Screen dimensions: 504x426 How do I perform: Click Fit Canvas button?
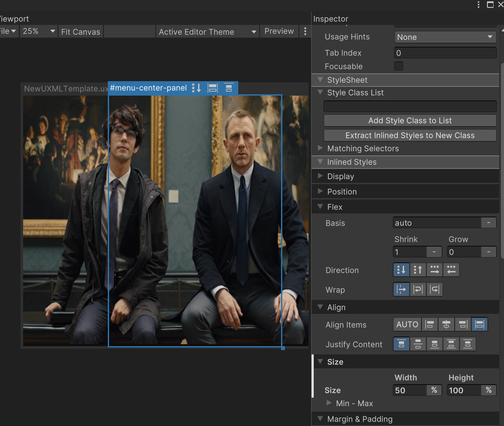tap(81, 31)
